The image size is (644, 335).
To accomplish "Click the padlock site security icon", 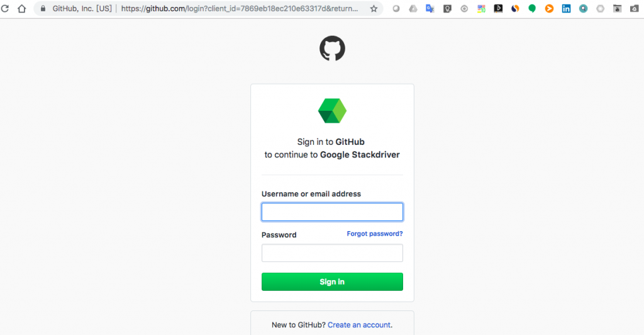I will click(43, 9).
